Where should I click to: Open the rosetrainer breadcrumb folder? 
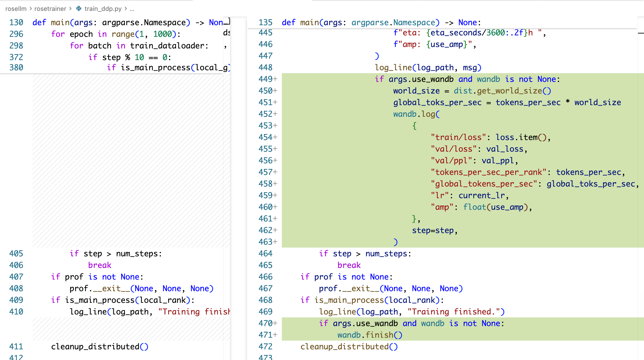point(50,9)
